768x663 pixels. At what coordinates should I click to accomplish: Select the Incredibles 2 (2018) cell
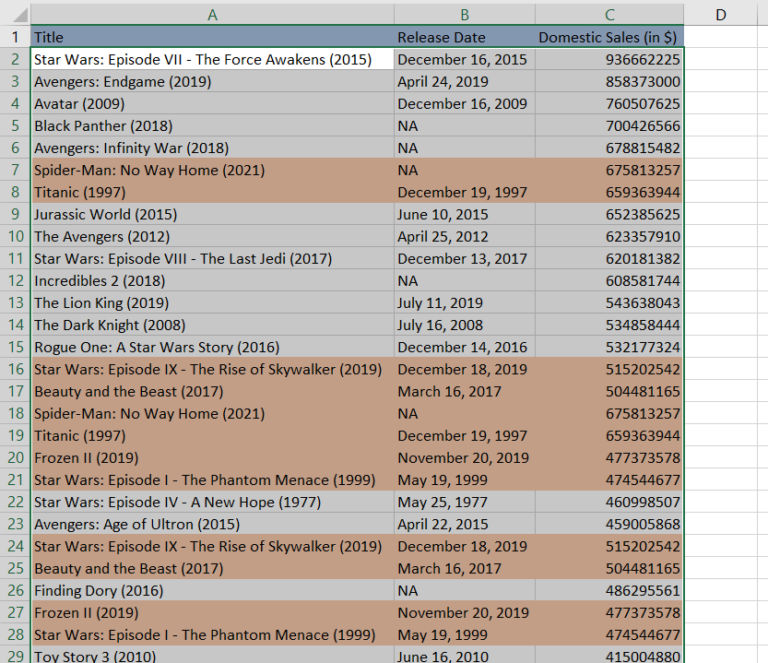(x=211, y=281)
